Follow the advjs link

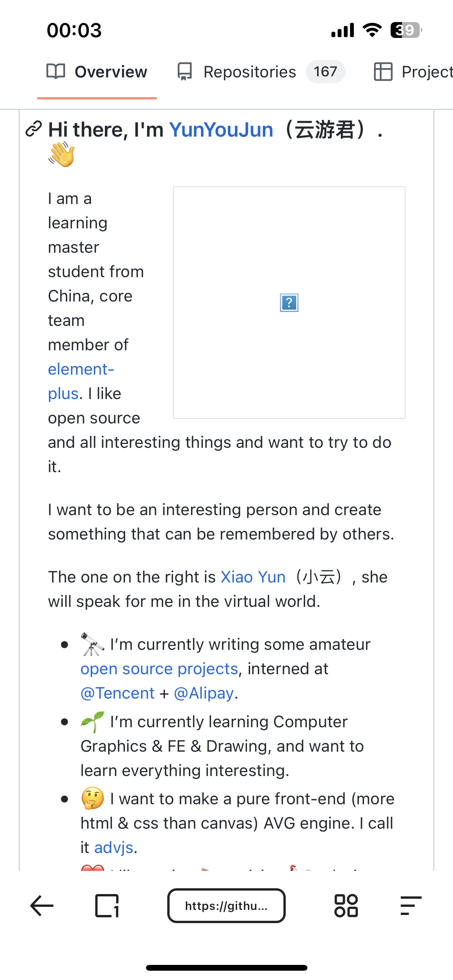pos(114,848)
